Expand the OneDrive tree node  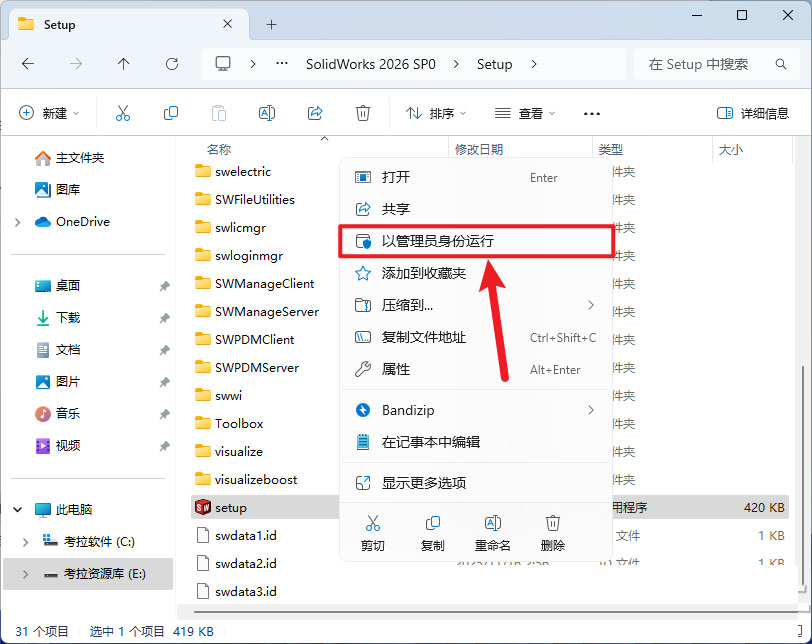click(18, 222)
